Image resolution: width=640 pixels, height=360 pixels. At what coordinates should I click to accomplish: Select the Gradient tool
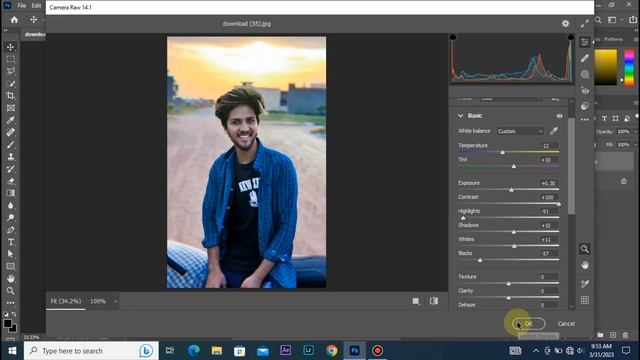[x=11, y=193]
